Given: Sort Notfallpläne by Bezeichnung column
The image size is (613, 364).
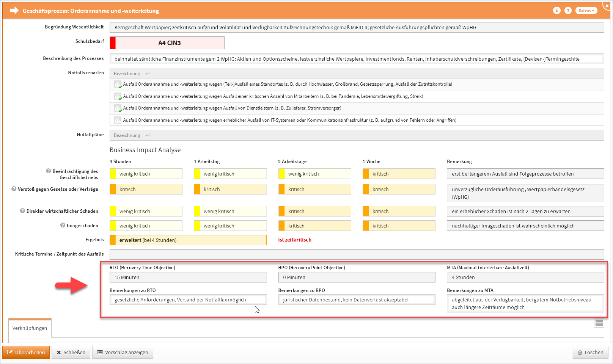Looking at the screenshot, I should click(127, 135).
